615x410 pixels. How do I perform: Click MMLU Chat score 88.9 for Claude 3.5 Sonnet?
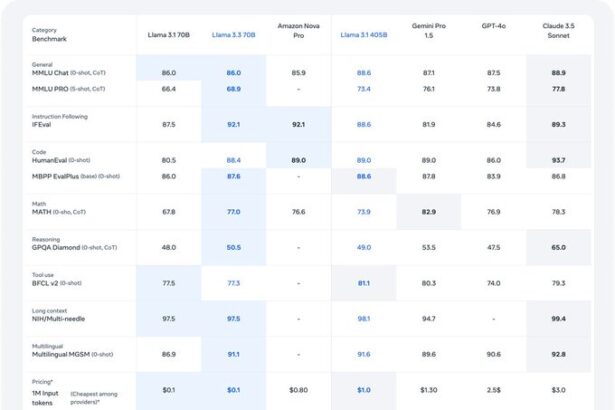point(559,73)
